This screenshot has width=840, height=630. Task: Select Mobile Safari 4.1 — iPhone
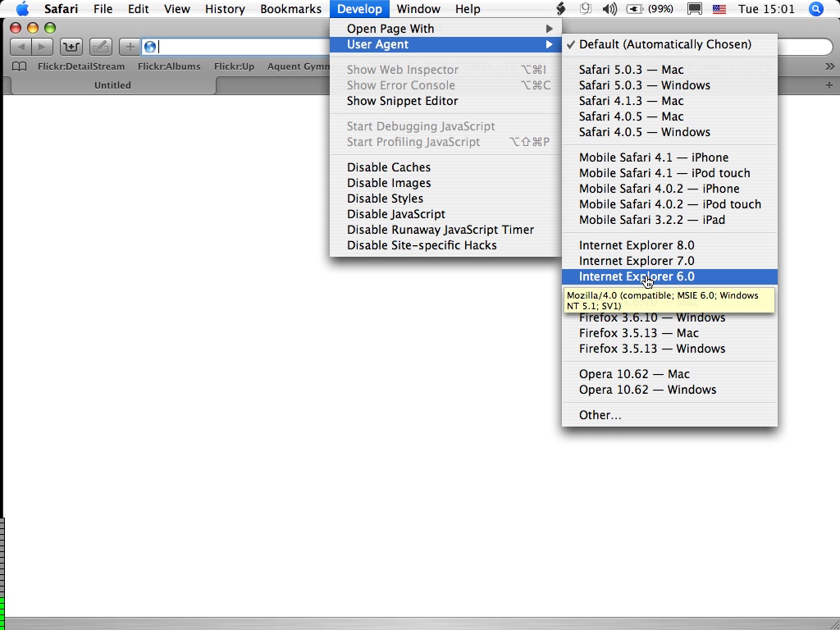(669, 157)
